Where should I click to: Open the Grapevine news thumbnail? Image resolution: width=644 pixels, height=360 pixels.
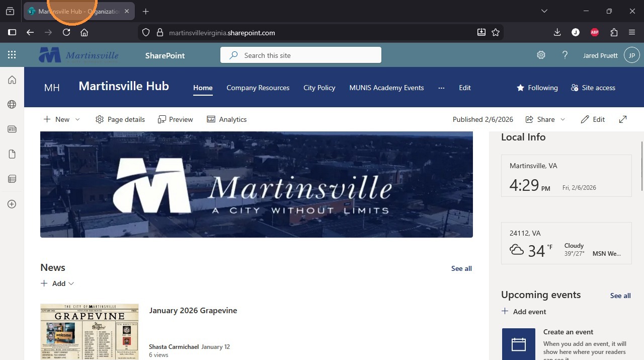pos(90,331)
